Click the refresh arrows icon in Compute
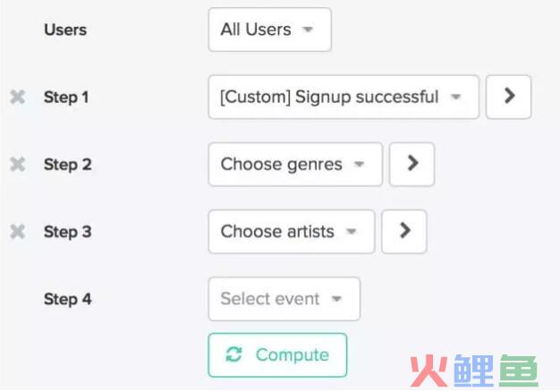 [233, 354]
